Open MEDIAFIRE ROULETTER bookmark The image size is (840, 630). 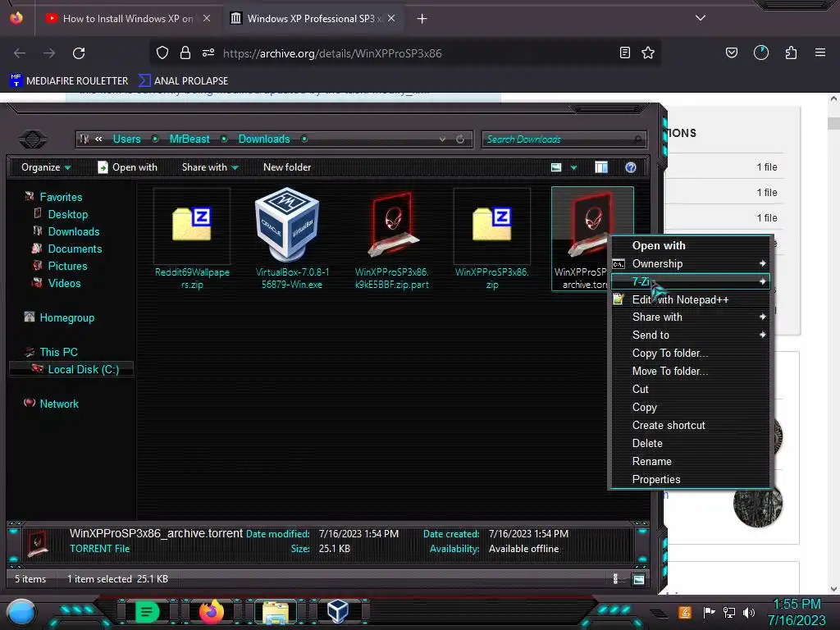(x=69, y=81)
